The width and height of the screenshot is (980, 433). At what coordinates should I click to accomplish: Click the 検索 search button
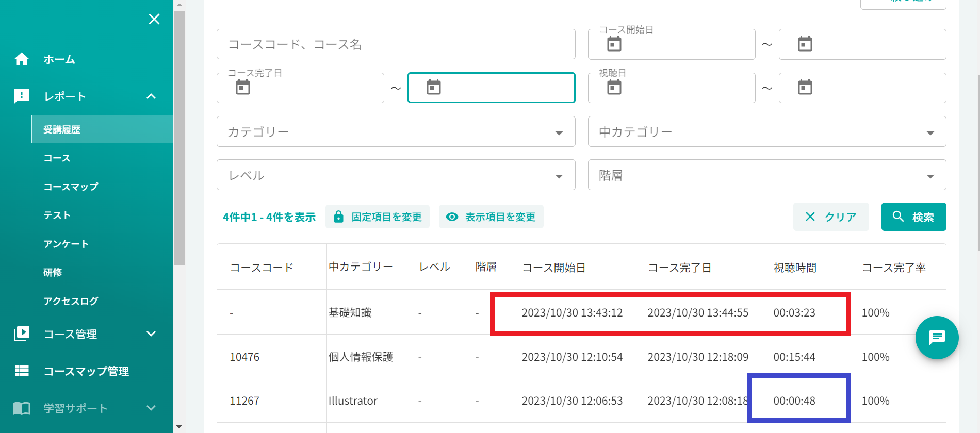(913, 216)
